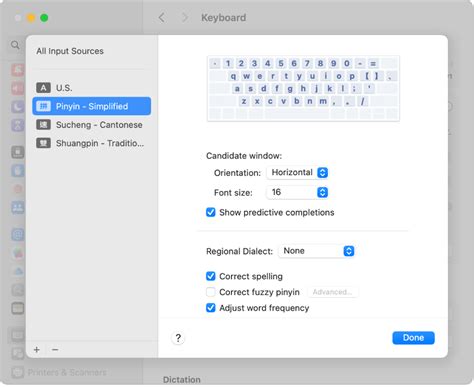Add a new input source with plus
Image resolution: width=474 pixels, height=387 pixels.
[x=37, y=349]
